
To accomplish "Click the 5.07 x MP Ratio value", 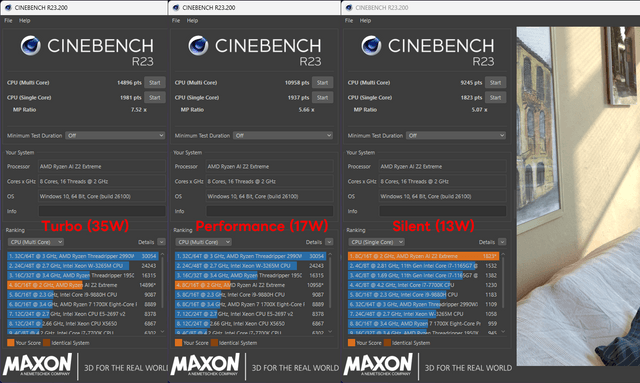I will point(480,110).
